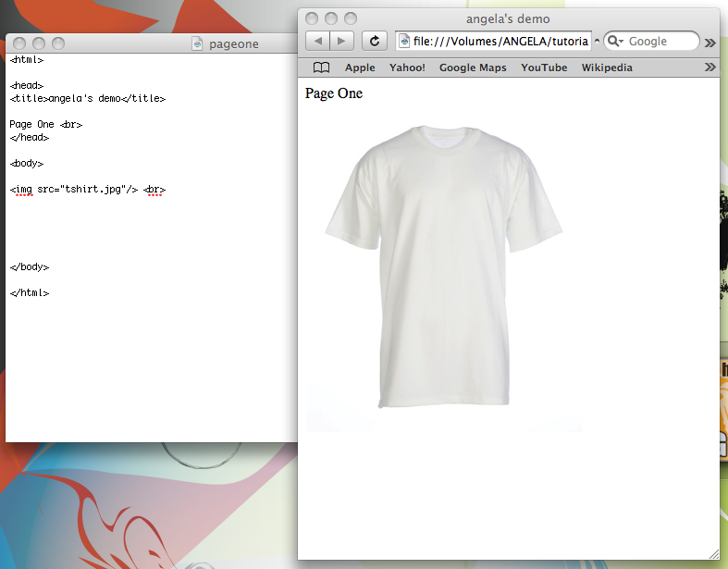The height and width of the screenshot is (569, 728).
Task: Click the Google search field
Action: (x=651, y=41)
